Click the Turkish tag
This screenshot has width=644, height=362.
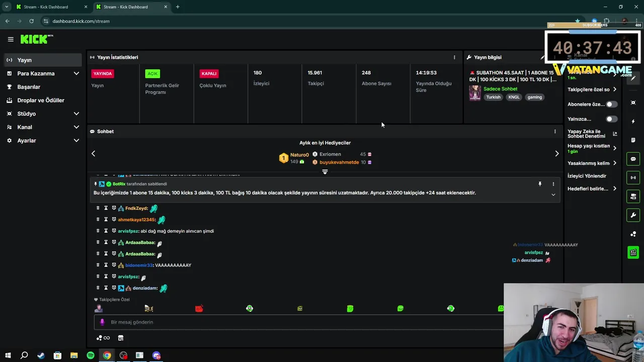coord(493,97)
